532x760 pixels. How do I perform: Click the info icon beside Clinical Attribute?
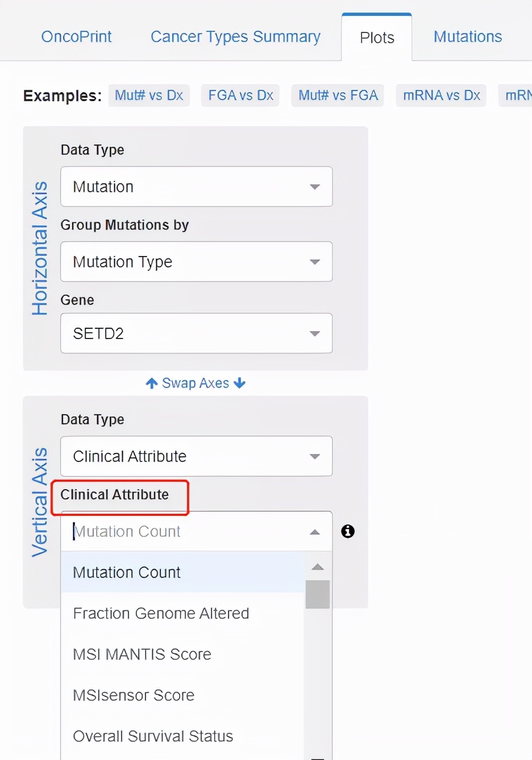click(x=348, y=531)
